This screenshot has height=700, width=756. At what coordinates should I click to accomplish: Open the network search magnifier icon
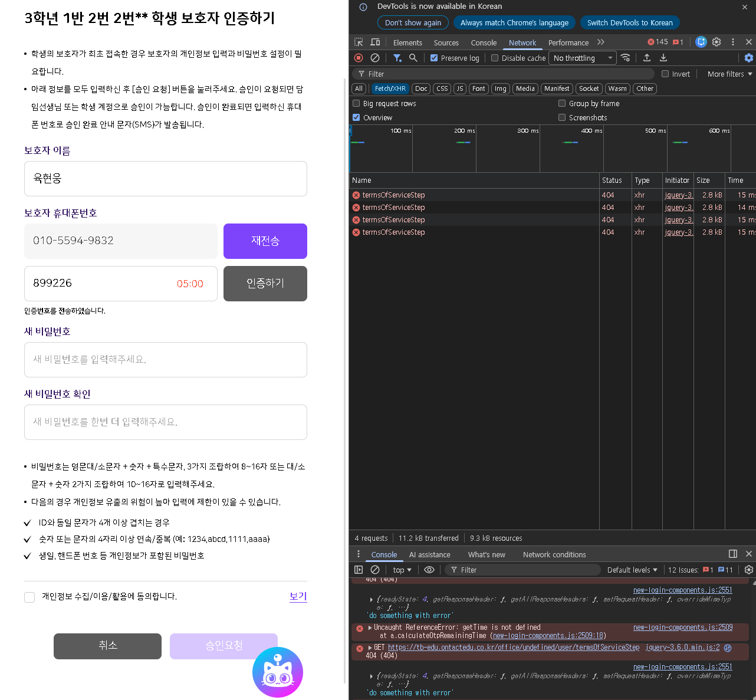(x=413, y=58)
